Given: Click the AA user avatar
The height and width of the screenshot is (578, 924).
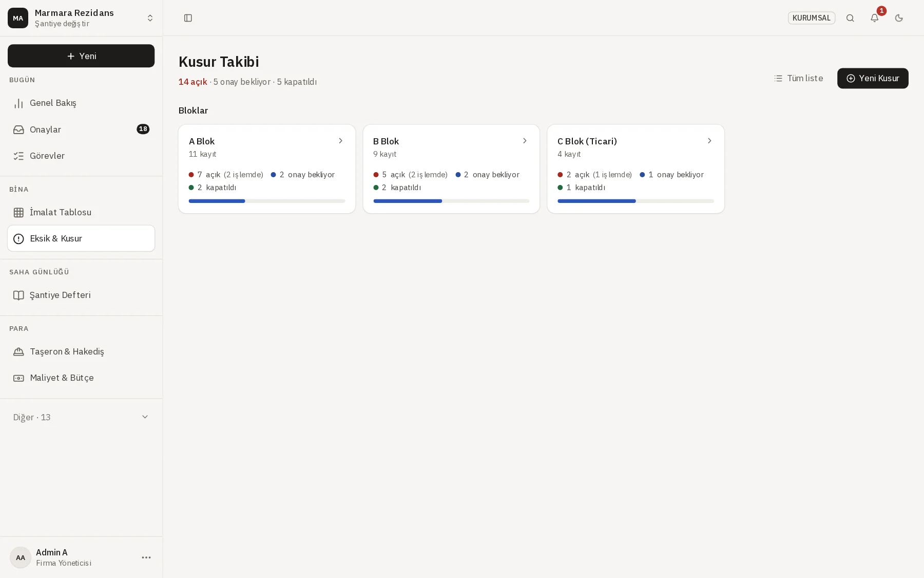Looking at the screenshot, I should pyautogui.click(x=21, y=557).
